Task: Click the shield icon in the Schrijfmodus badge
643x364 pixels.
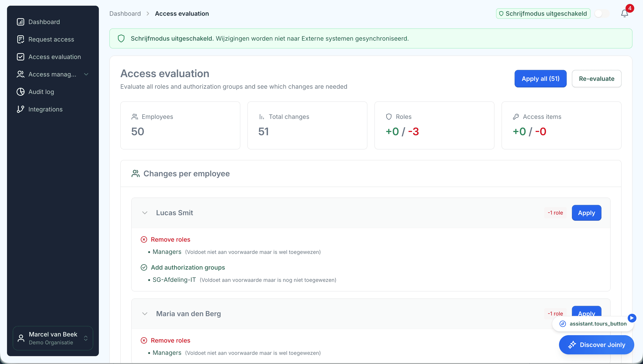Action: pyautogui.click(x=501, y=14)
